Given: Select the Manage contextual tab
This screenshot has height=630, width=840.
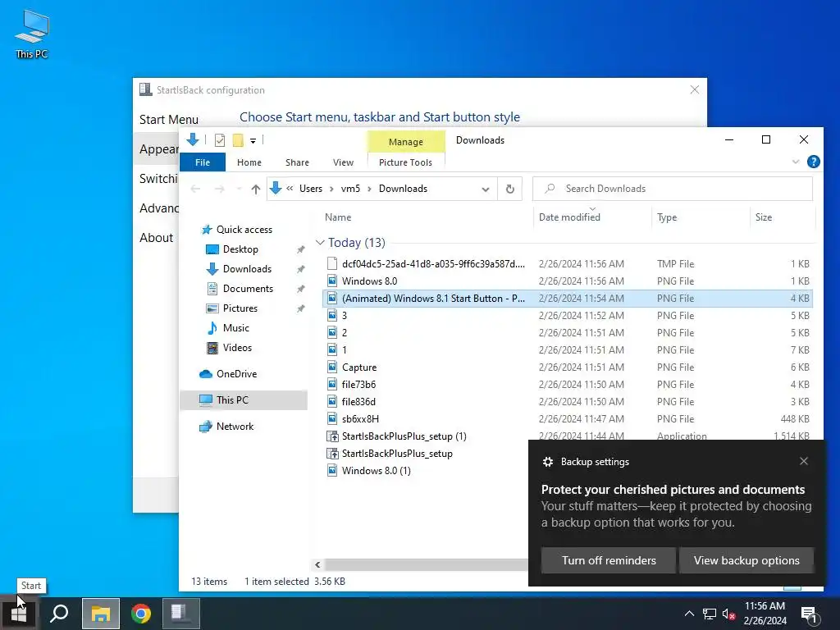Looking at the screenshot, I should 405,141.
